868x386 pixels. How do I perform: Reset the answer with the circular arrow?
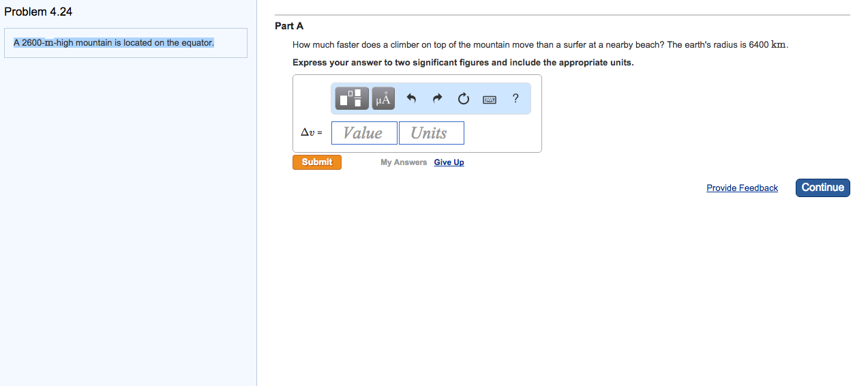(464, 99)
